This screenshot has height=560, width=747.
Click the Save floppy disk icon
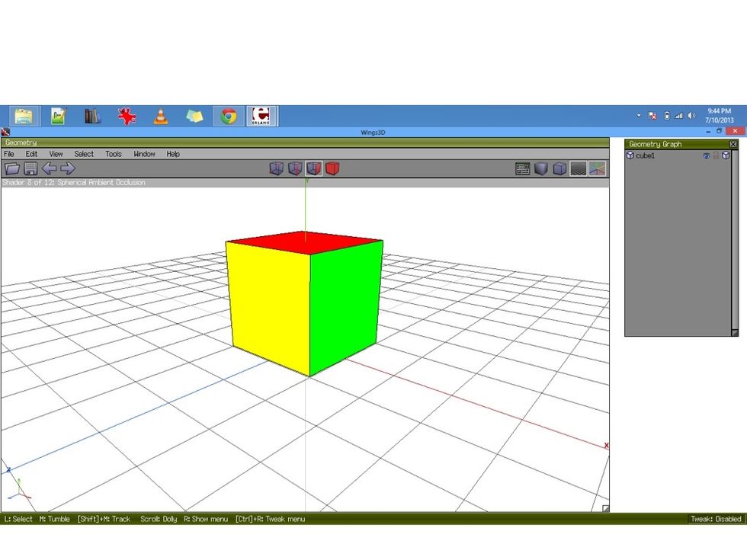(x=30, y=168)
